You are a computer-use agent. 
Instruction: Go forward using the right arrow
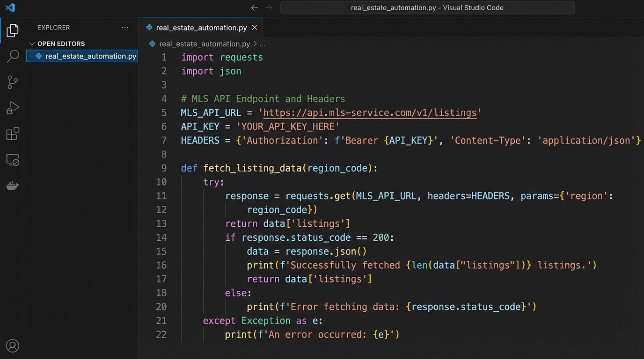269,7
